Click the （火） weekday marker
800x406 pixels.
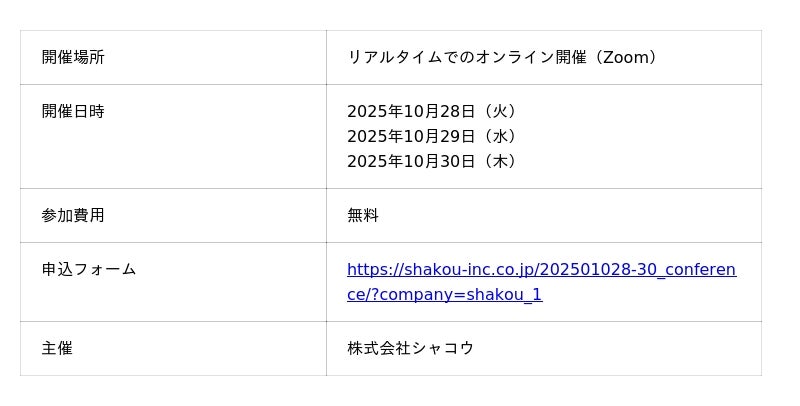click(x=500, y=111)
